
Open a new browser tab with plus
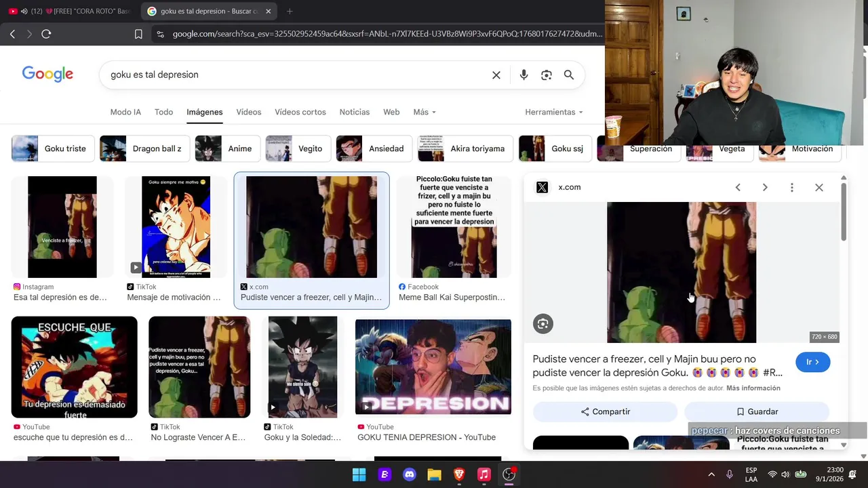(x=290, y=11)
